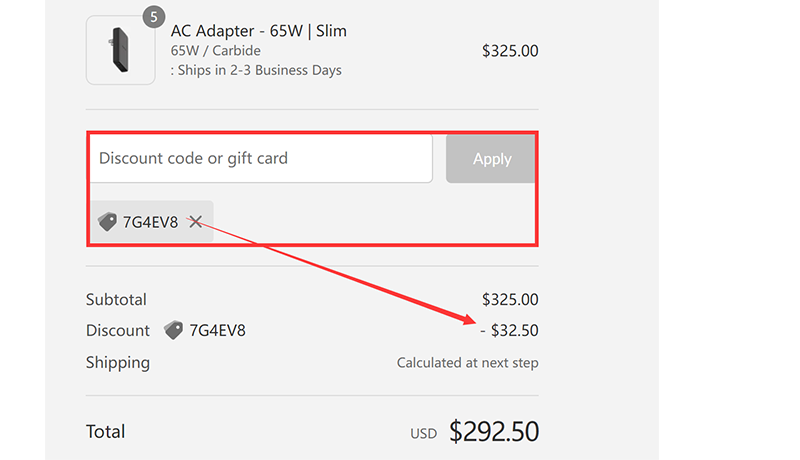Click the discount amount - $32.50

point(510,330)
